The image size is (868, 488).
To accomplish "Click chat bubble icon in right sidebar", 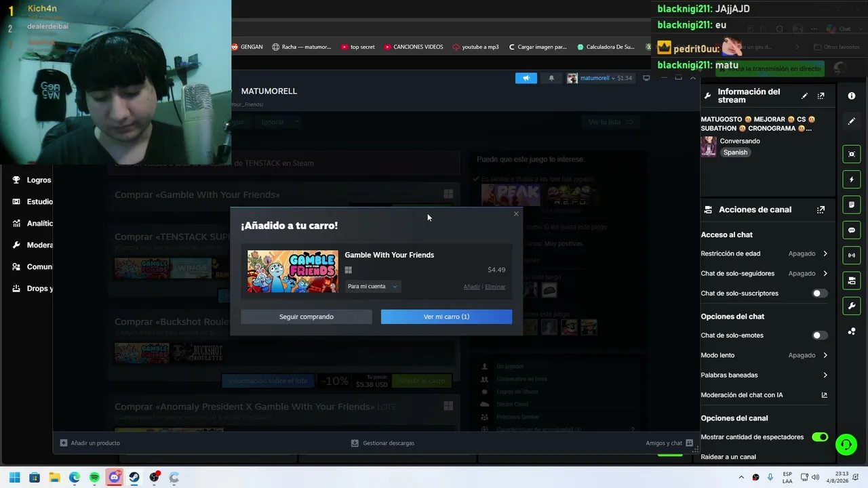I will tap(852, 230).
